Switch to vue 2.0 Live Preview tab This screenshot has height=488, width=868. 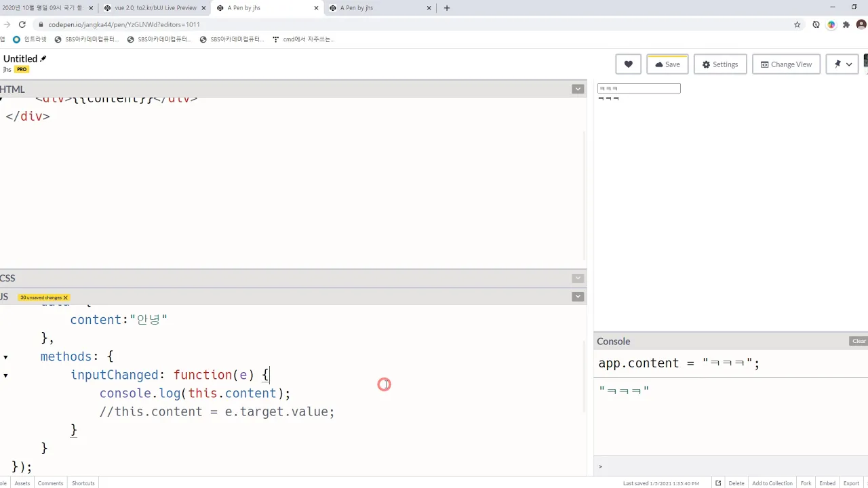(x=155, y=8)
